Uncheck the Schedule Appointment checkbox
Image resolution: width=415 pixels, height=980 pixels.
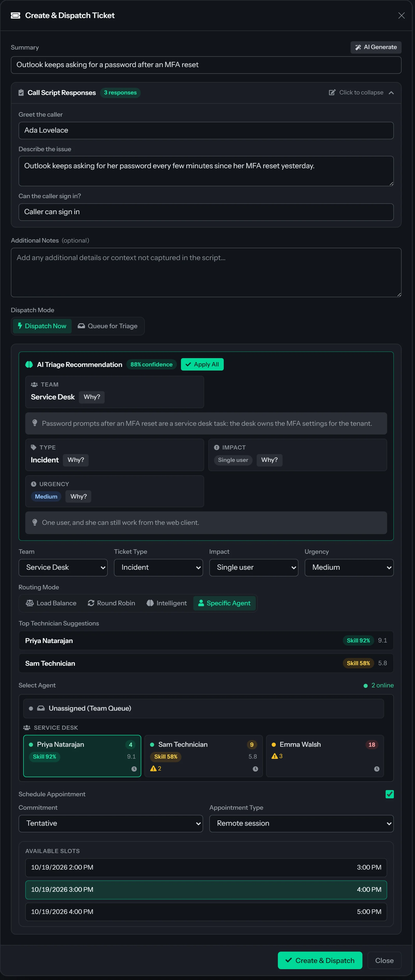click(x=390, y=794)
